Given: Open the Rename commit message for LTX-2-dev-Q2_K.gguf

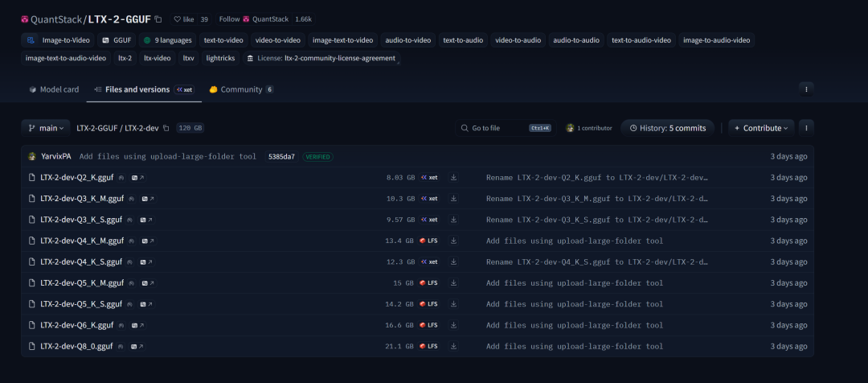Looking at the screenshot, I should click(596, 177).
